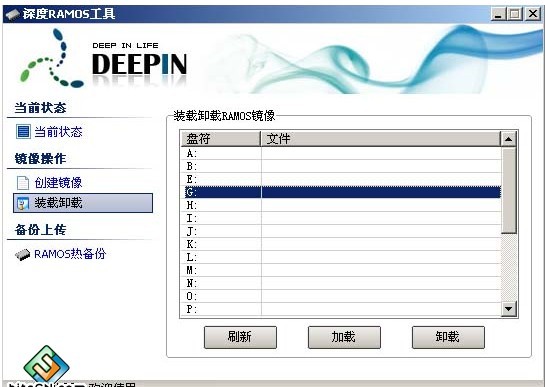Click the 刷新 button

(240, 337)
